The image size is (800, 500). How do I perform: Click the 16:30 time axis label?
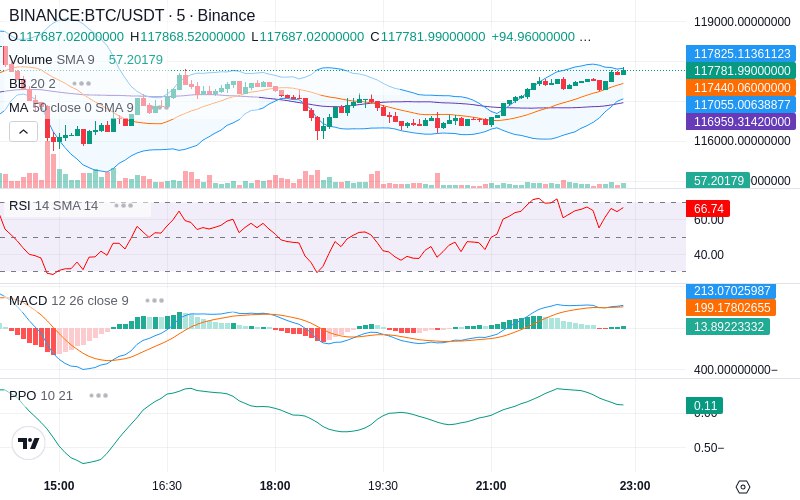click(x=167, y=486)
